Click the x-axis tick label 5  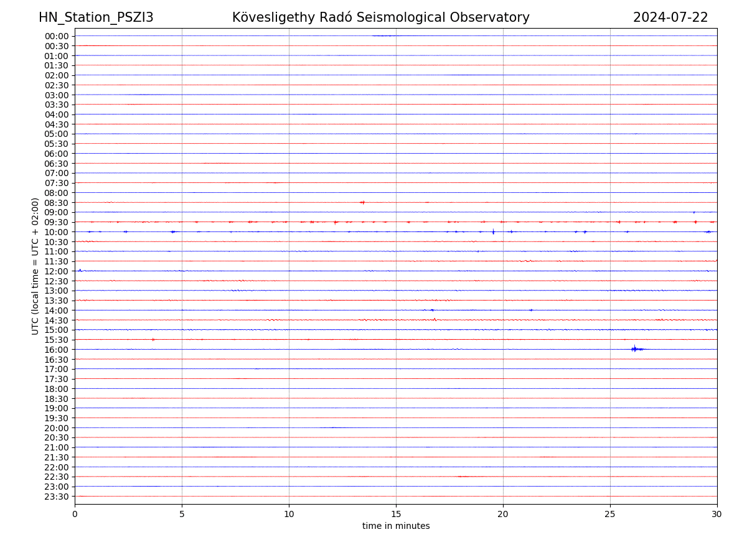pos(182,514)
